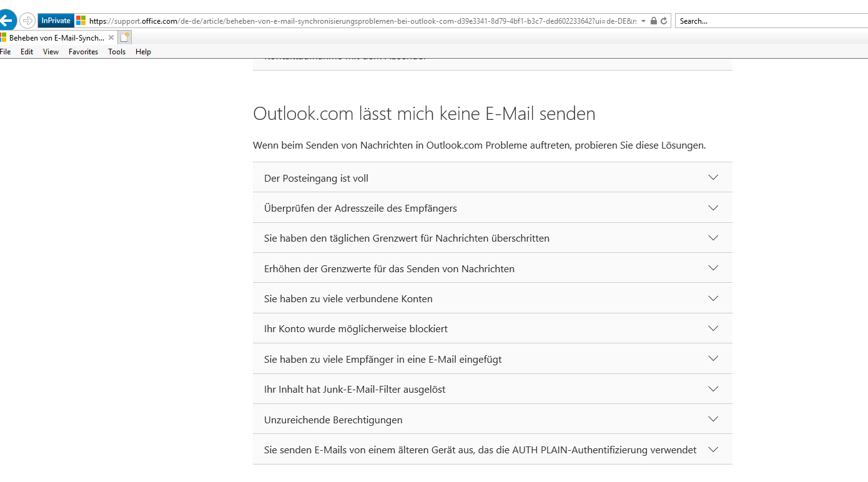This screenshot has height=482, width=868.
Task: Expand the Unzureichende Berechtigungen chevron
Action: pyautogui.click(x=713, y=419)
